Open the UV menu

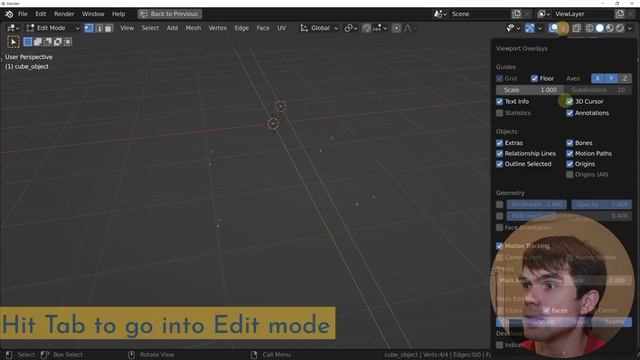(282, 28)
